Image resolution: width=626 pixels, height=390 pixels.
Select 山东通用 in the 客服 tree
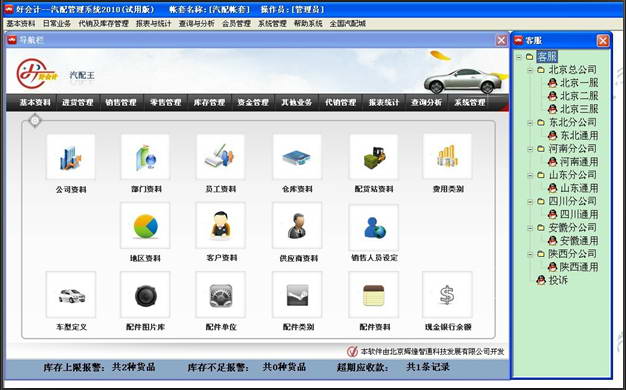(579, 188)
